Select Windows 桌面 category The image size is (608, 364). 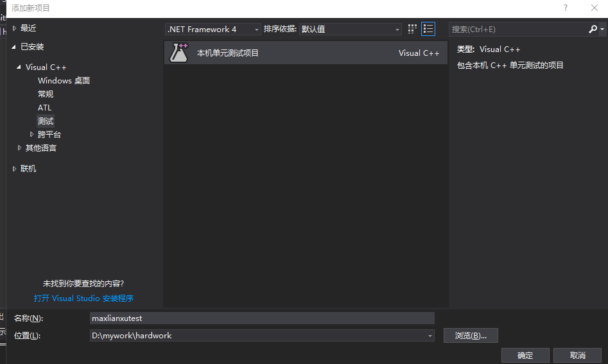64,81
